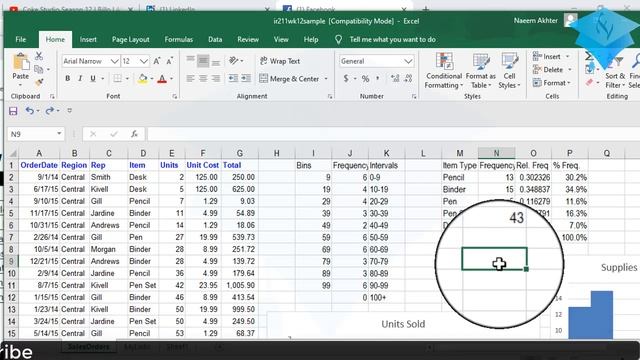Click Increase Indent icon
Screen dimensions: 640x360
pos(246,78)
